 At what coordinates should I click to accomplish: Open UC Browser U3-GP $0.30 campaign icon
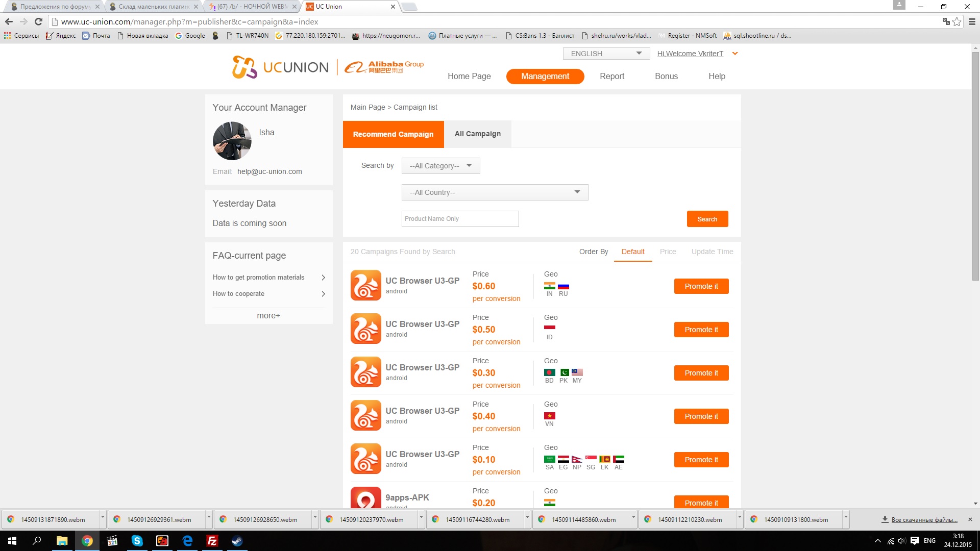[365, 372]
